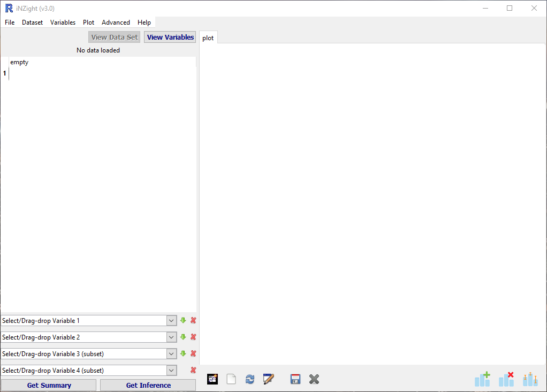This screenshot has width=547, height=392.
Task: Select the plot tab
Action: (208, 38)
